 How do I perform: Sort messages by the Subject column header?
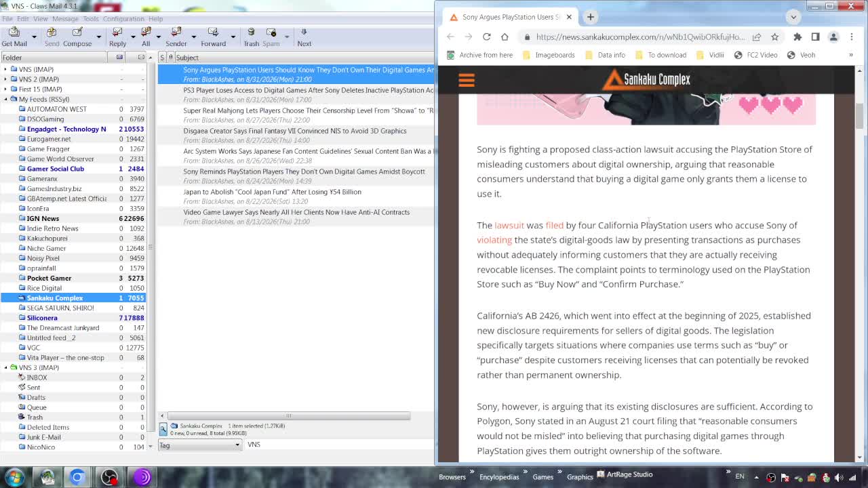pos(304,58)
